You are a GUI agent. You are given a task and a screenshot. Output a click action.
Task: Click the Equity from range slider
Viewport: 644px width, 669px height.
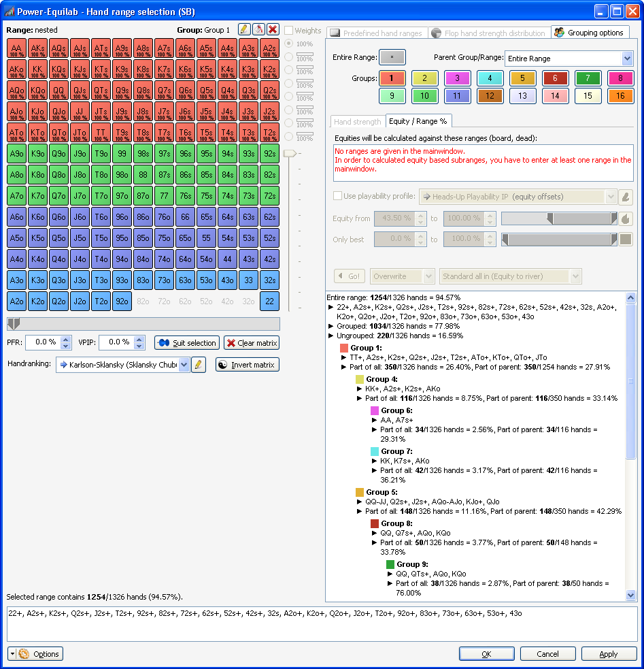click(x=559, y=219)
